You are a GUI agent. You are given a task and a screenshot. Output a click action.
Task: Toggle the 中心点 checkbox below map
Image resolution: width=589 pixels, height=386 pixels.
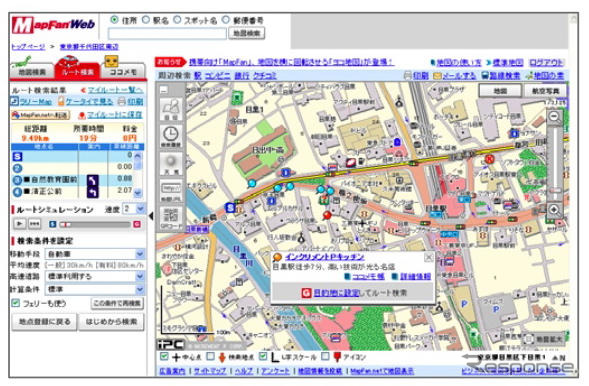pos(164,356)
